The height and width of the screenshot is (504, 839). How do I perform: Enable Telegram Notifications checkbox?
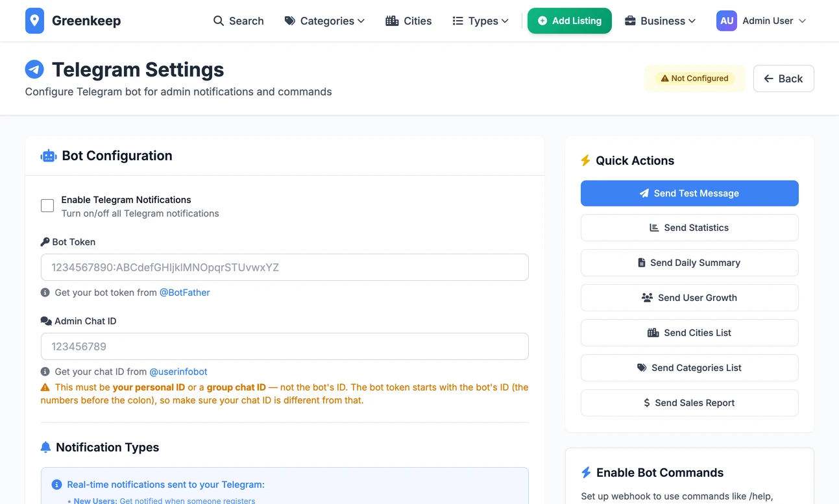pos(47,206)
